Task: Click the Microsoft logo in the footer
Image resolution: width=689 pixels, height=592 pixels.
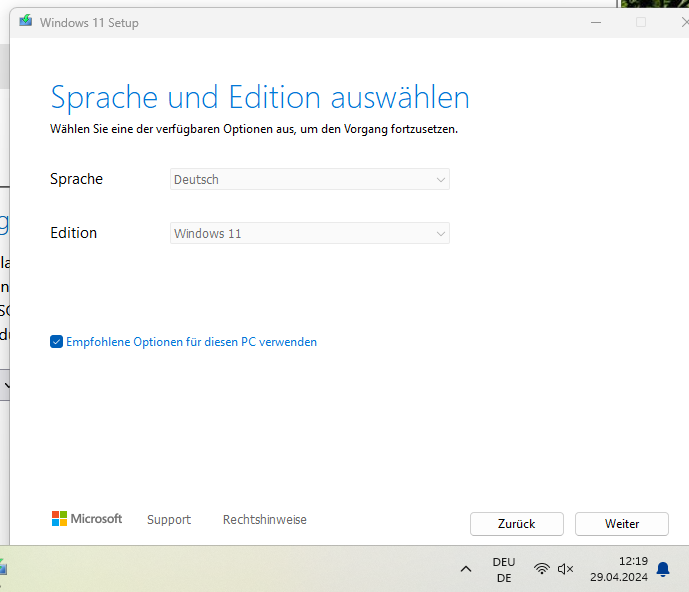Action: [87, 519]
